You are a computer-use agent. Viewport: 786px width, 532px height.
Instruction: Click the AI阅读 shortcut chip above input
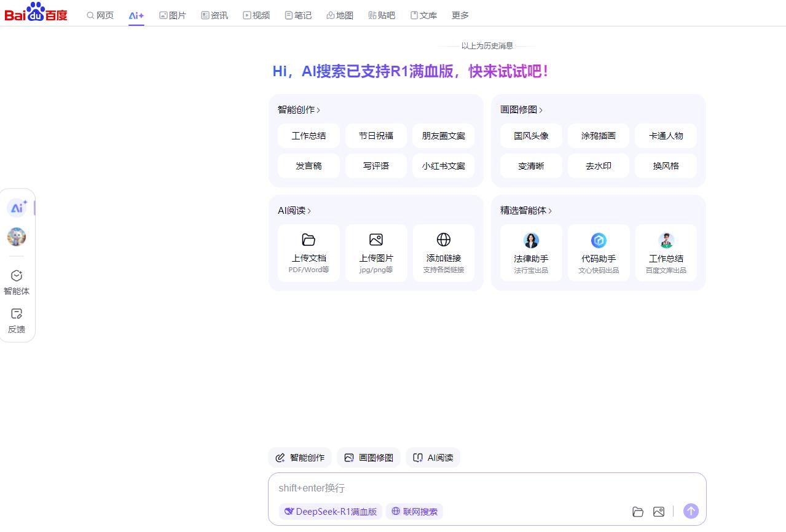(433, 458)
